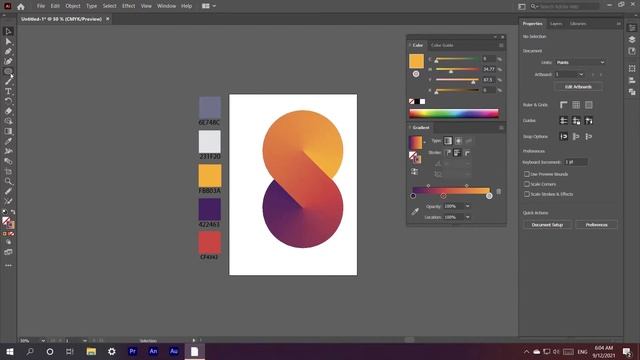The height and width of the screenshot is (360, 640).
Task: Open Color panel options menu
Action: coord(501,45)
